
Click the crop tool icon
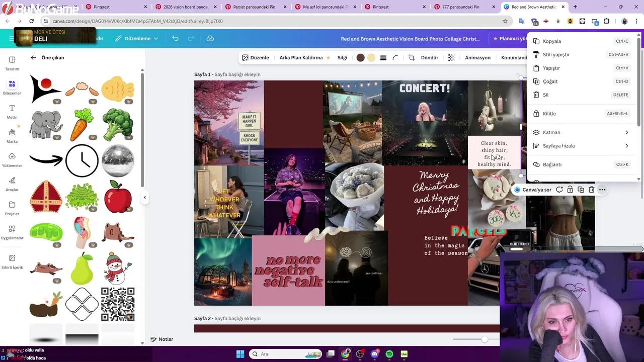[411, 57]
